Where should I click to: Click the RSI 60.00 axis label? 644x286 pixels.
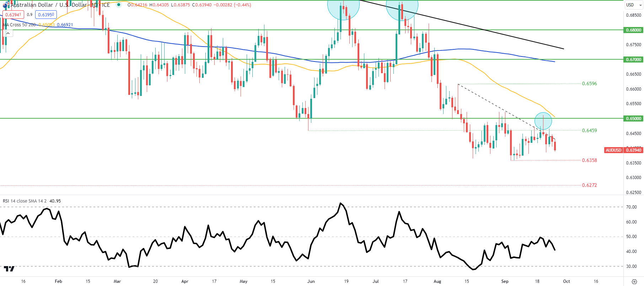(632, 222)
